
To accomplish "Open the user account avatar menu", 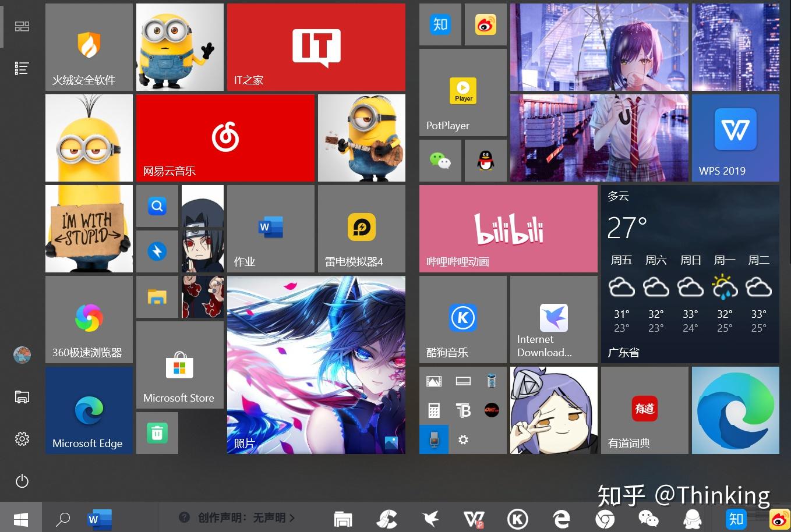I will [x=22, y=355].
